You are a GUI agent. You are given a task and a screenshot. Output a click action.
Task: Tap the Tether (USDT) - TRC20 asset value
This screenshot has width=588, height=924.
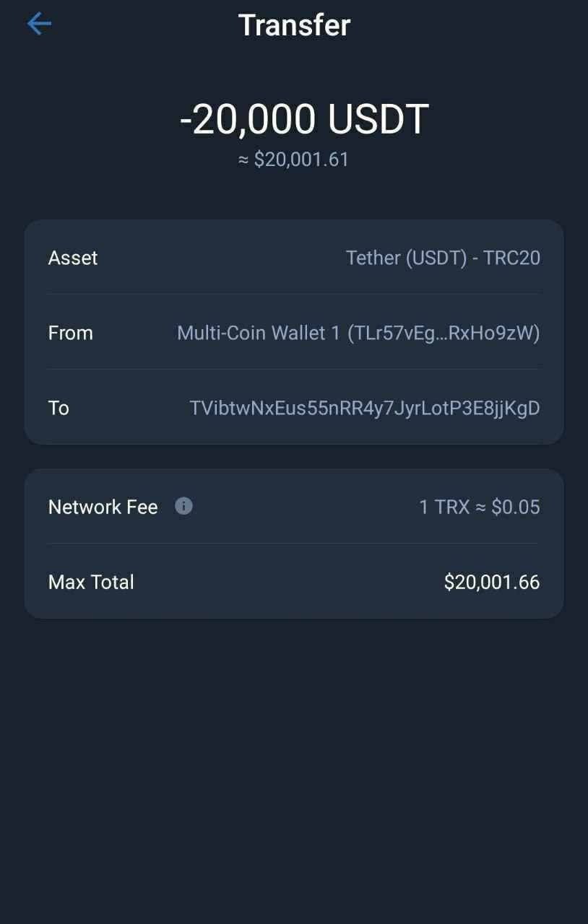[443, 258]
